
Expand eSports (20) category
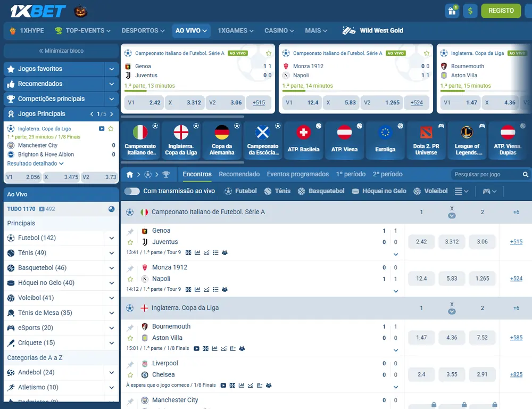111,328
